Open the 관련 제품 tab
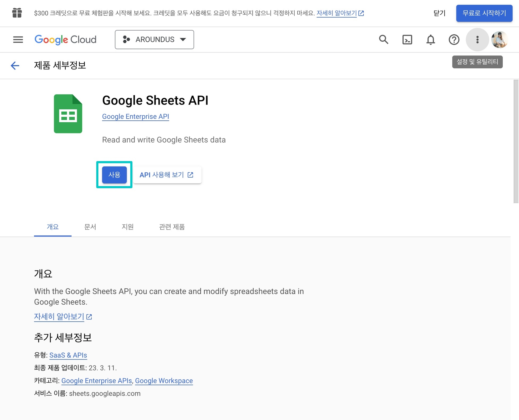 pyautogui.click(x=172, y=226)
